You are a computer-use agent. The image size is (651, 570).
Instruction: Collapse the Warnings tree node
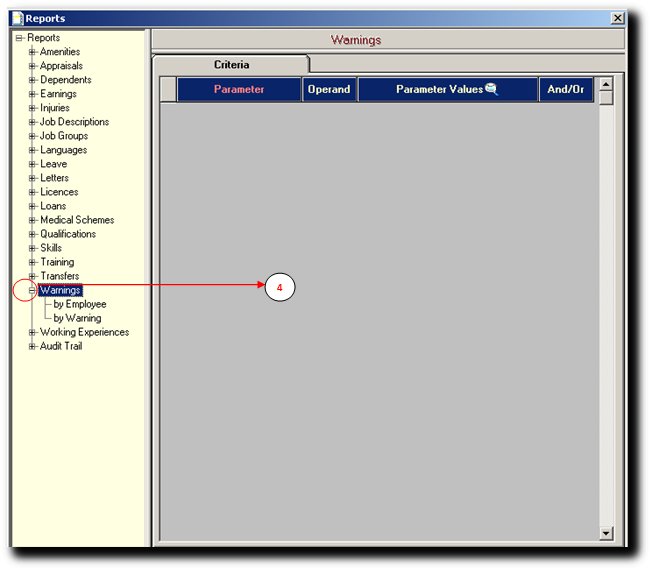(32, 291)
